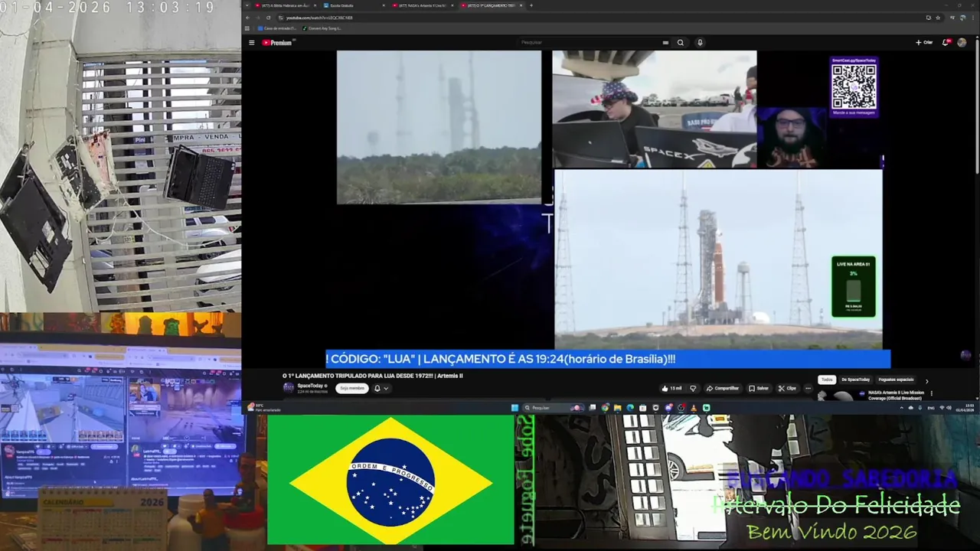Activate voice search microphone icon
The width and height of the screenshot is (980, 551).
pos(700,43)
